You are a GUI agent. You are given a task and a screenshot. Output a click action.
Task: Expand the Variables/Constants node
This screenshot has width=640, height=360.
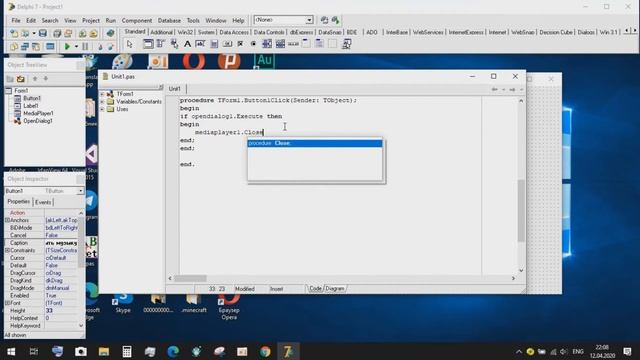tap(102, 102)
